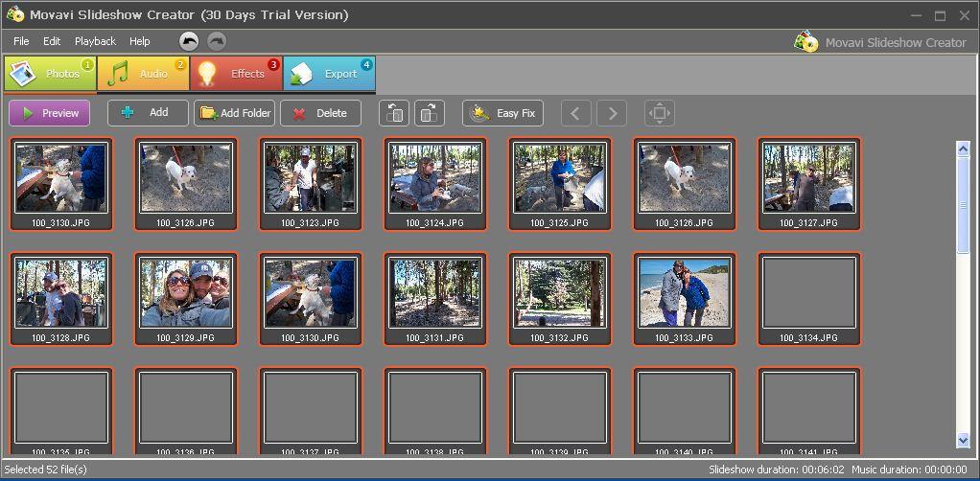980x481 pixels.
Task: Open the Playback menu
Action: pyautogui.click(x=95, y=41)
